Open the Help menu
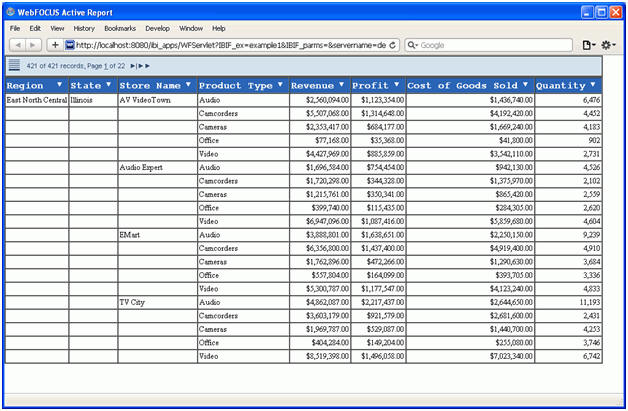Image resolution: width=628 pixels, height=411 pixels. (219, 28)
